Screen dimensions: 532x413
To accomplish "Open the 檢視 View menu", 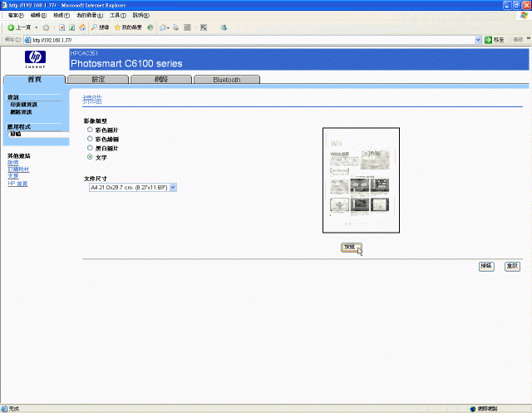I will (x=62, y=15).
